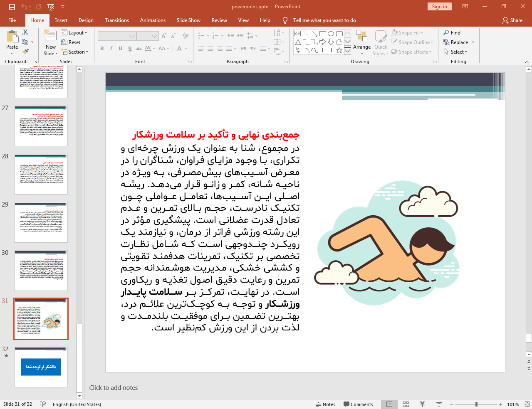Switch to the Design tab
The width and height of the screenshot is (532, 409).
[86, 20]
